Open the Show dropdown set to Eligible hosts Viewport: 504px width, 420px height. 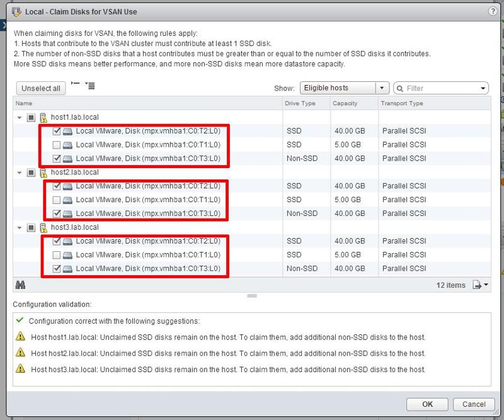(x=345, y=88)
